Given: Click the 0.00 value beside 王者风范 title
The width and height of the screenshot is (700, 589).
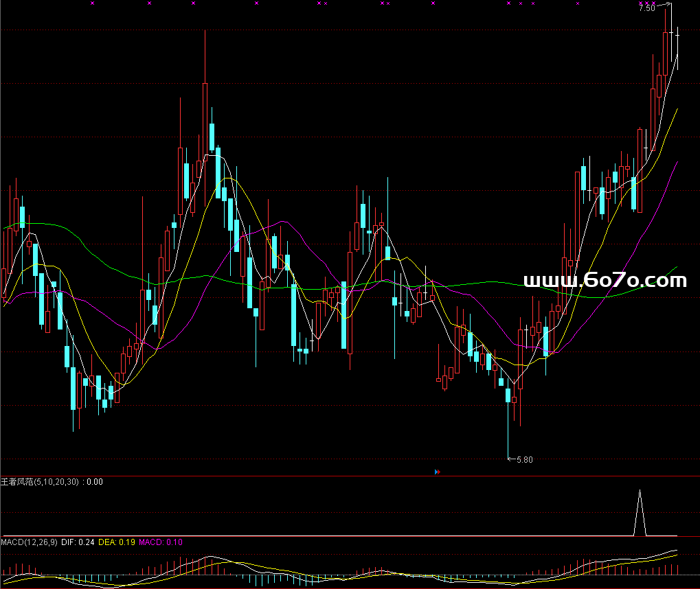Looking at the screenshot, I should click(x=95, y=482).
